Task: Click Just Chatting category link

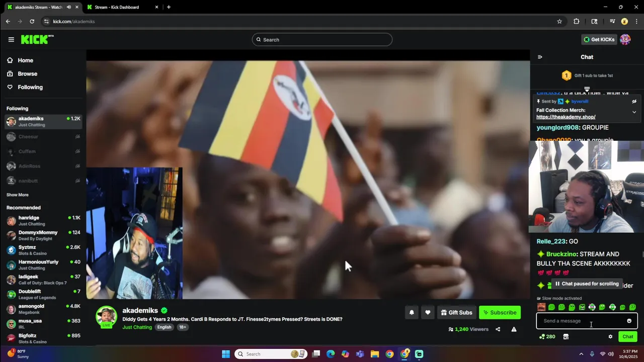Action: tap(137, 327)
